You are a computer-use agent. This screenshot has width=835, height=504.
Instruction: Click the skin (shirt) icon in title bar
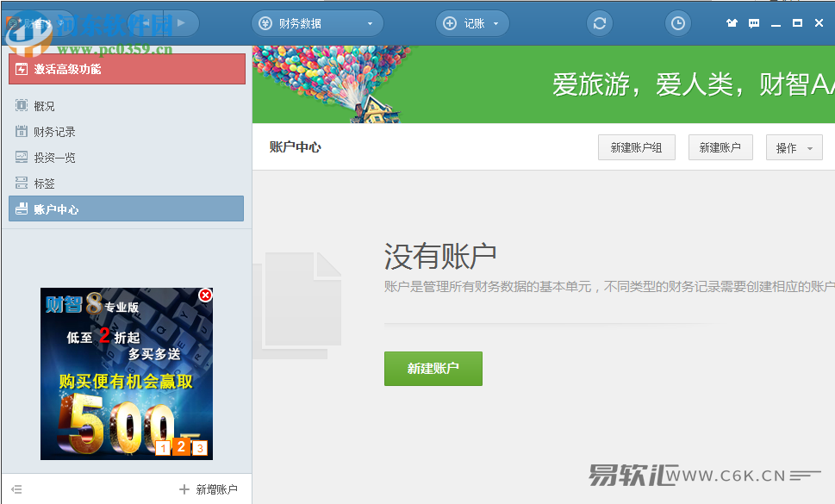(x=732, y=23)
